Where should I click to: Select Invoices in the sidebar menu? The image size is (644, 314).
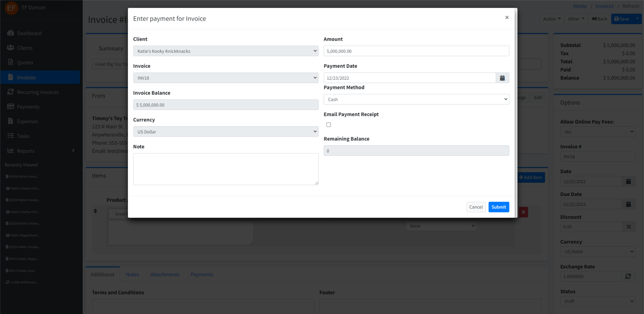click(x=26, y=78)
